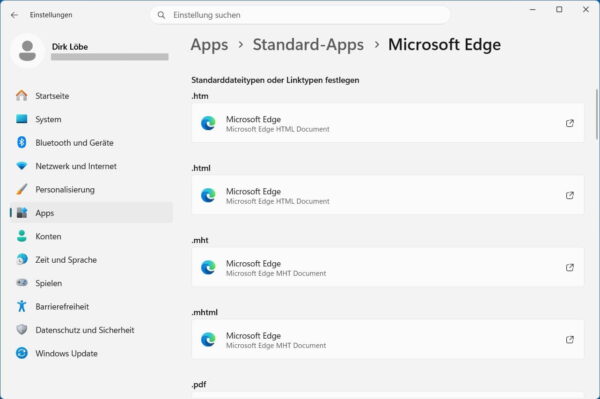
Task: Go to Zeit und Sprache
Action: coord(91,259)
